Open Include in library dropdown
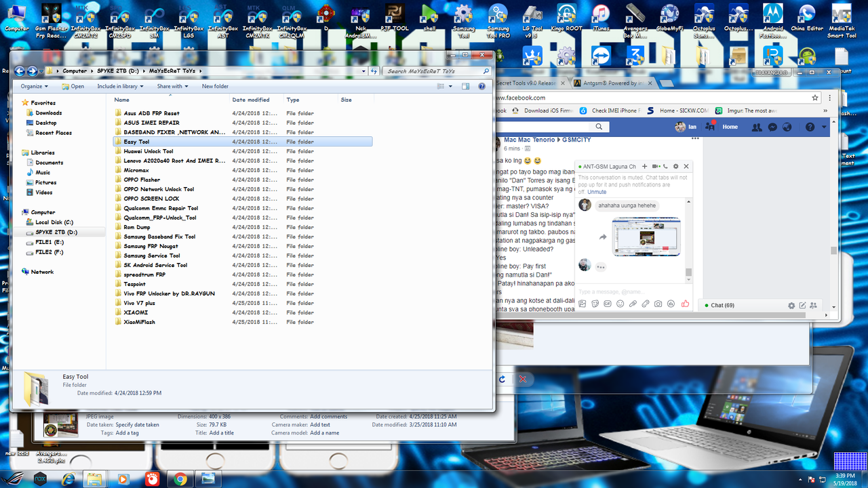868x488 pixels. pos(120,86)
